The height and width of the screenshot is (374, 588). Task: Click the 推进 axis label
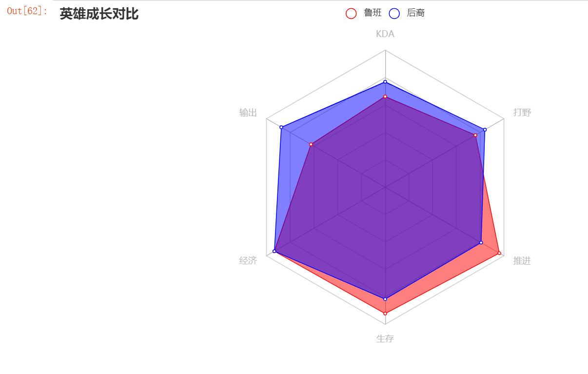(x=522, y=261)
